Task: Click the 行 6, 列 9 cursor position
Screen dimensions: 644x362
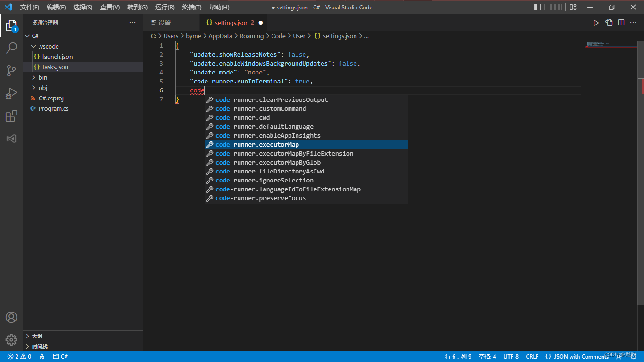Action: point(458,356)
